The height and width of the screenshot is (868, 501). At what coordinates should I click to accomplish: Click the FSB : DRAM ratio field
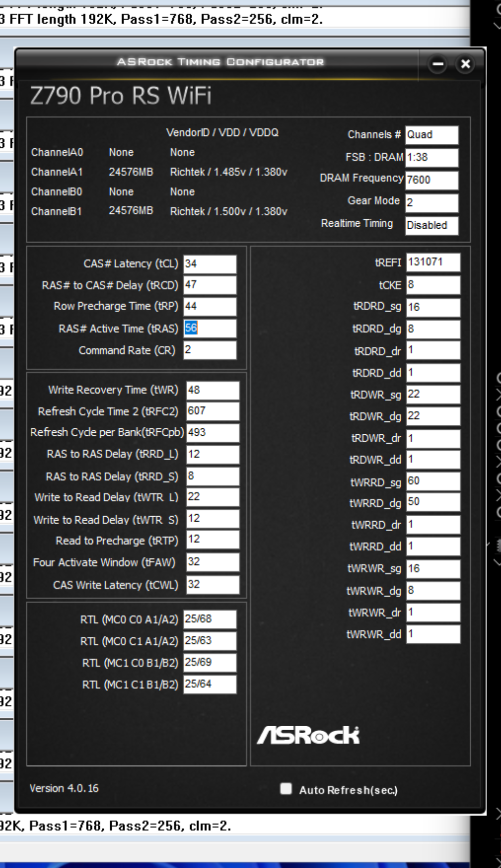coord(432,158)
